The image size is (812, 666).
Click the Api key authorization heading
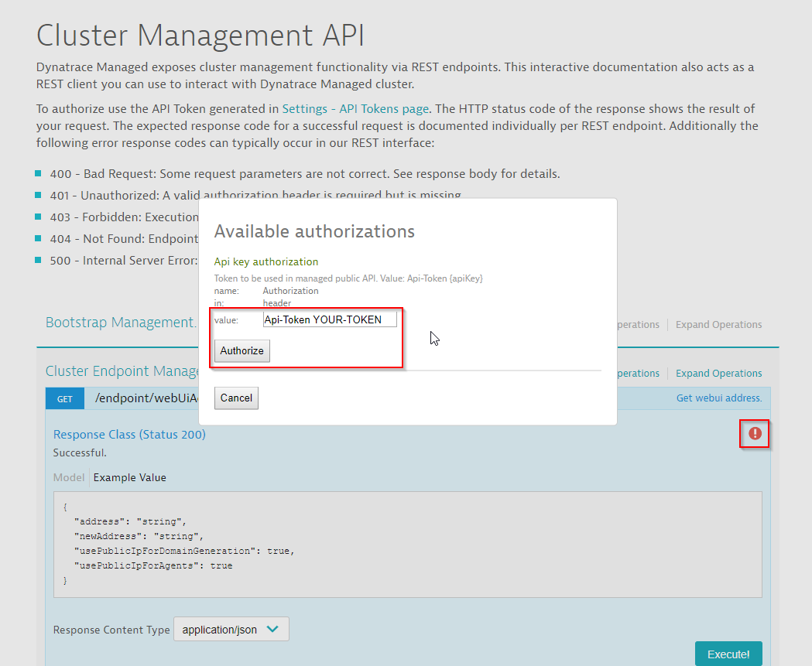click(266, 261)
